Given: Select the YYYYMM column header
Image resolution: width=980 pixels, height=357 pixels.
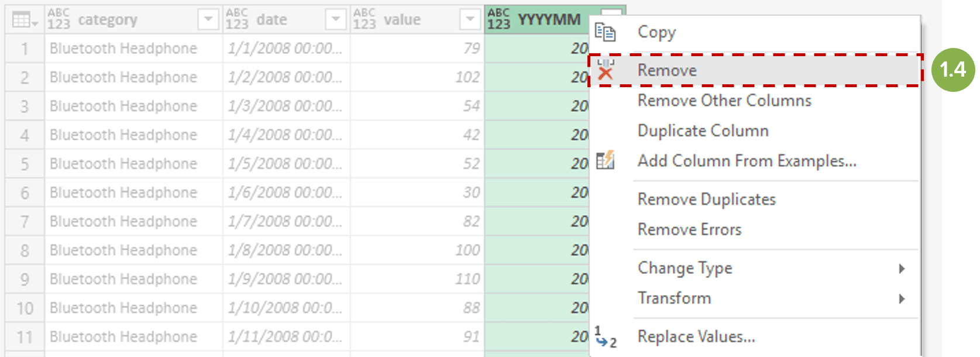Looking at the screenshot, I should click(549, 19).
